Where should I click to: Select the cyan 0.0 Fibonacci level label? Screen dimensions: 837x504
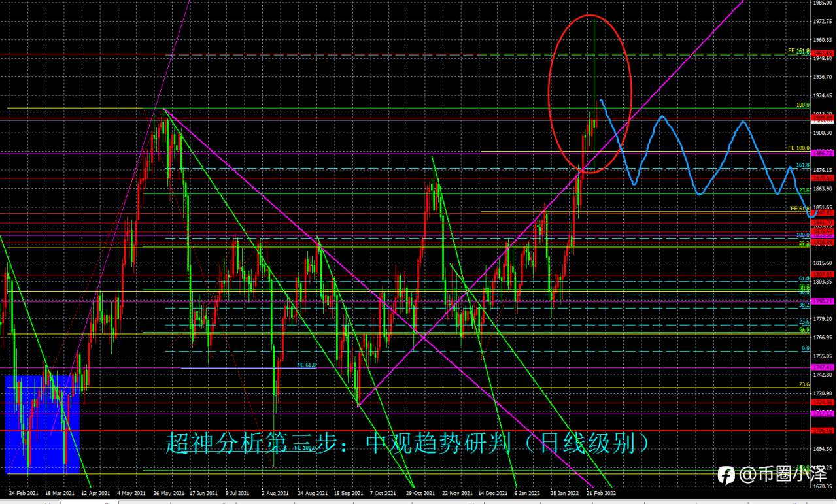coord(806,348)
